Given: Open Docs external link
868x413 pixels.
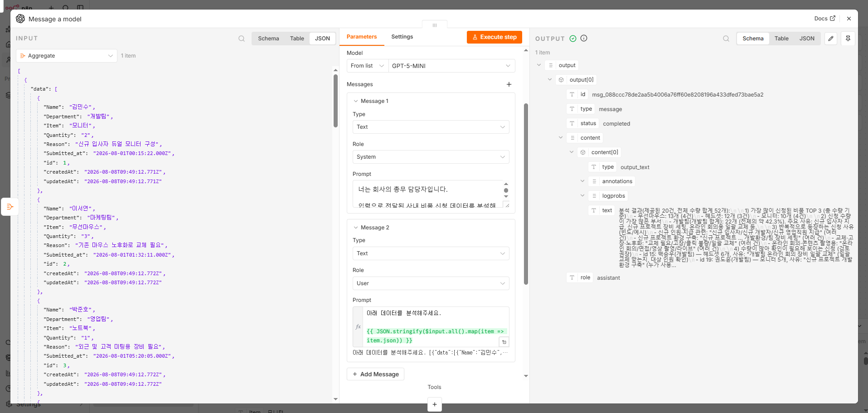Looking at the screenshot, I should click(x=824, y=19).
